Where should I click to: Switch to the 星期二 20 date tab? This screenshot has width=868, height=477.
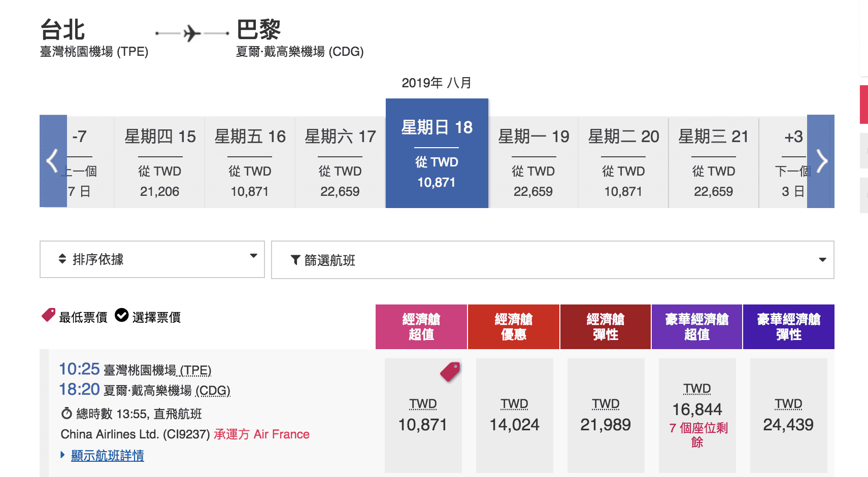tap(623, 162)
